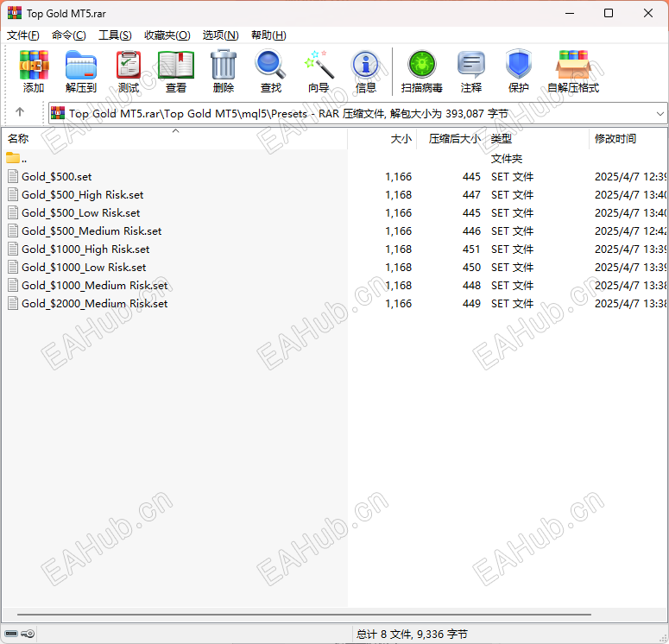
Task: Click the file icon of Gold_$1000_High Risk.set
Action: 13,249
